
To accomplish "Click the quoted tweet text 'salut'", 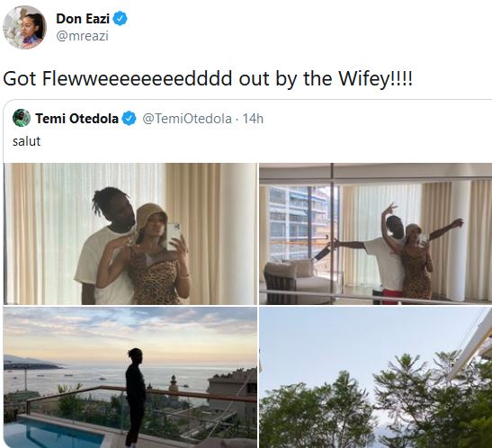I will (27, 141).
